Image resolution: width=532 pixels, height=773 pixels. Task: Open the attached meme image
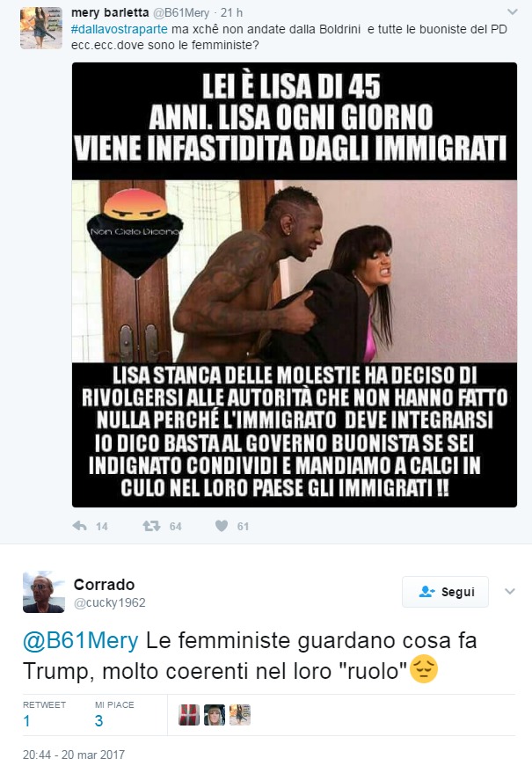click(295, 284)
